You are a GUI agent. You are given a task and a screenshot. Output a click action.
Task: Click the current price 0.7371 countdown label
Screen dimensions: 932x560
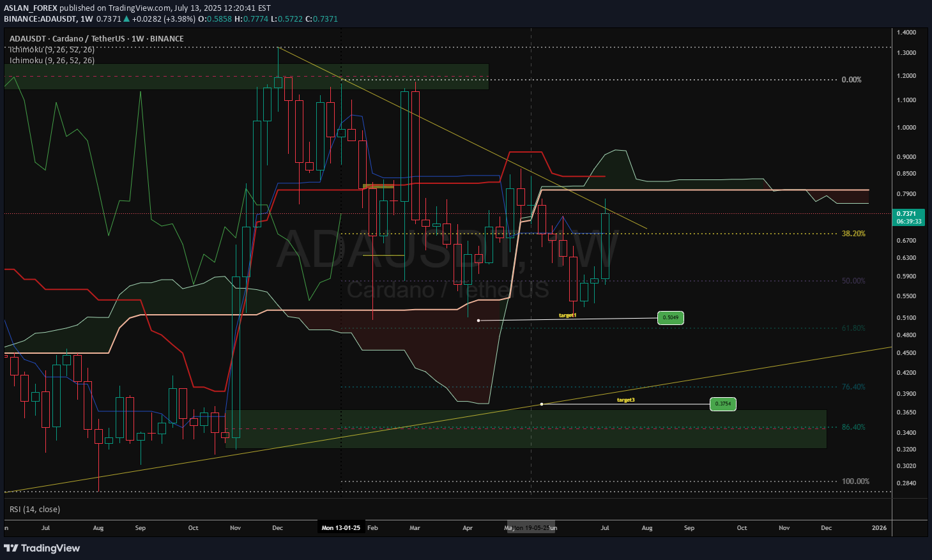(x=908, y=217)
